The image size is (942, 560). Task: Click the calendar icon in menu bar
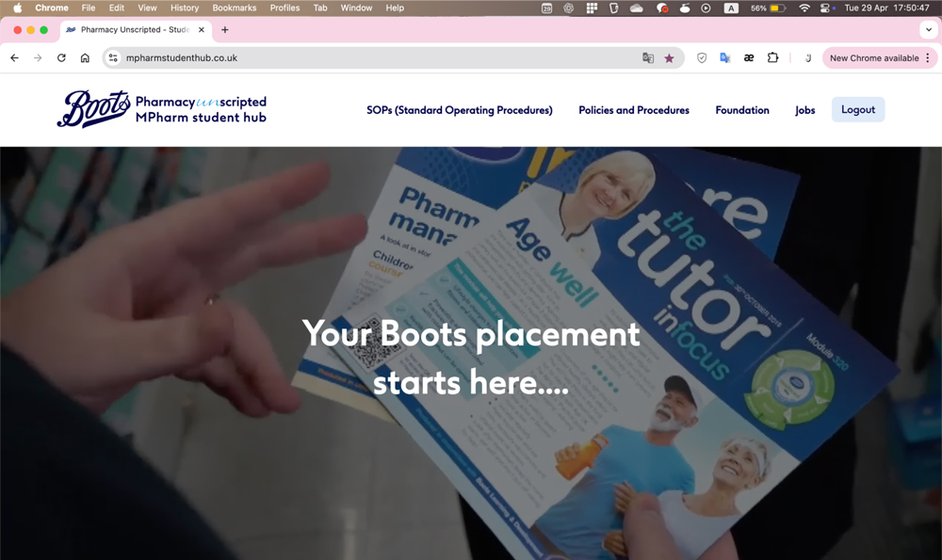(546, 8)
